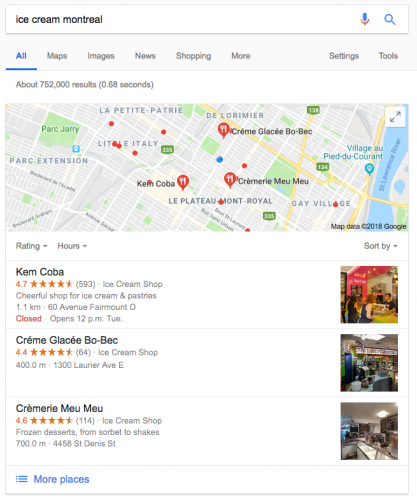417x500 pixels.
Task: Select the Kem Coba map pin
Action: [183, 182]
